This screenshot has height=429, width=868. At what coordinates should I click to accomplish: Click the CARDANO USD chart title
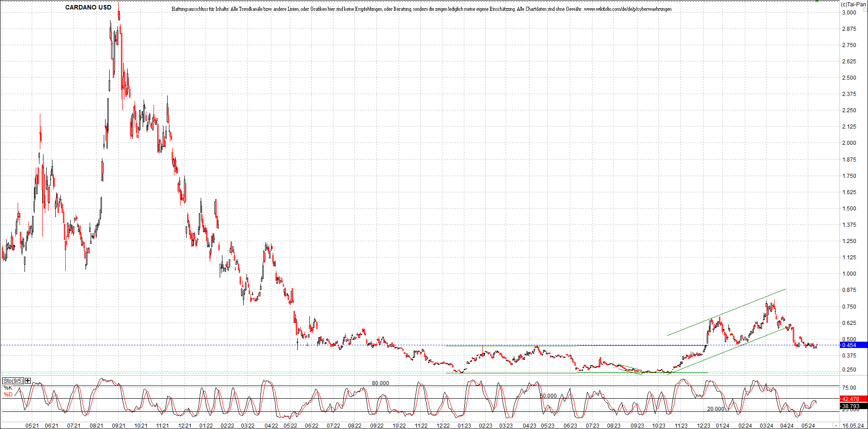[x=88, y=7]
